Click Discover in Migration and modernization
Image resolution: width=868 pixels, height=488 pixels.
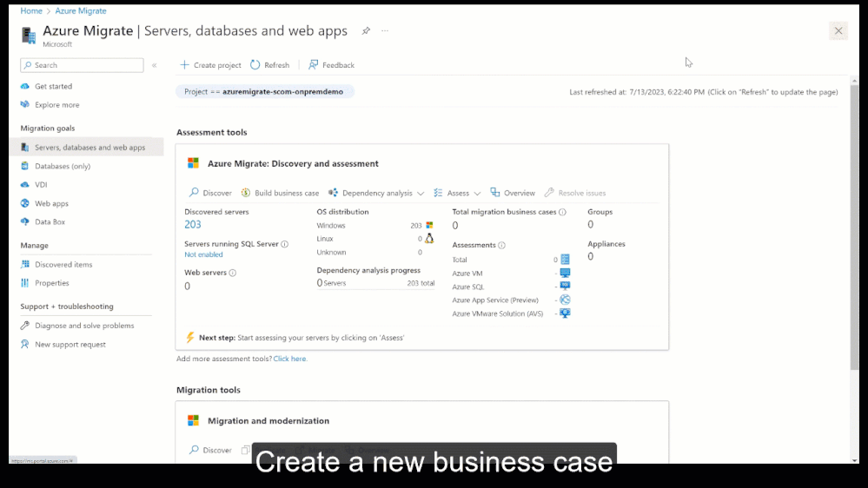[x=210, y=451]
